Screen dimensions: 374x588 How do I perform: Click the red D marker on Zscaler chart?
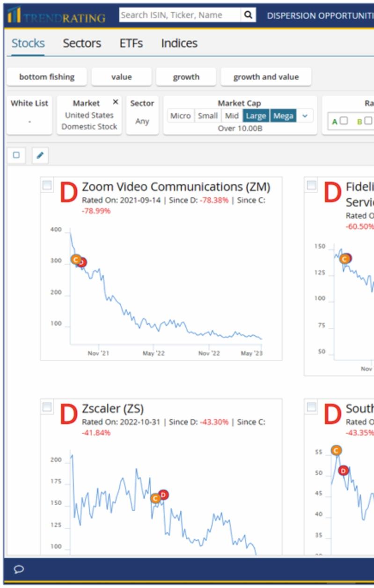pyautogui.click(x=163, y=494)
